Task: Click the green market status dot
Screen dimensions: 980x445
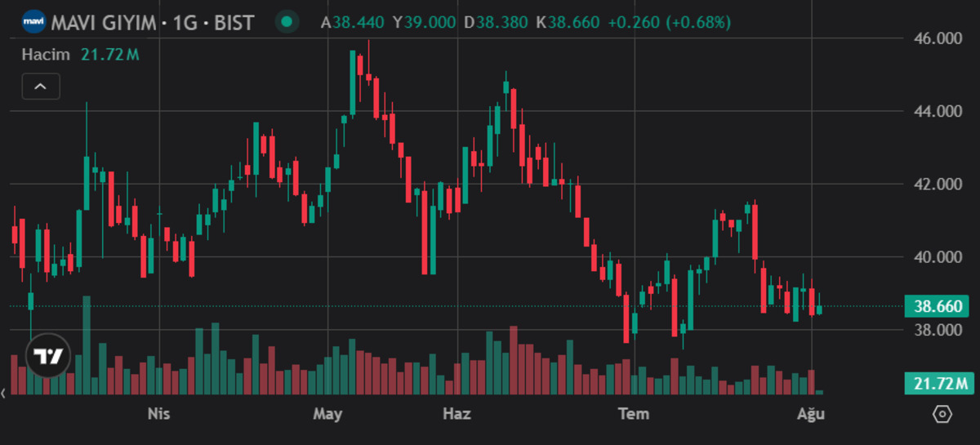Action: click(x=285, y=22)
